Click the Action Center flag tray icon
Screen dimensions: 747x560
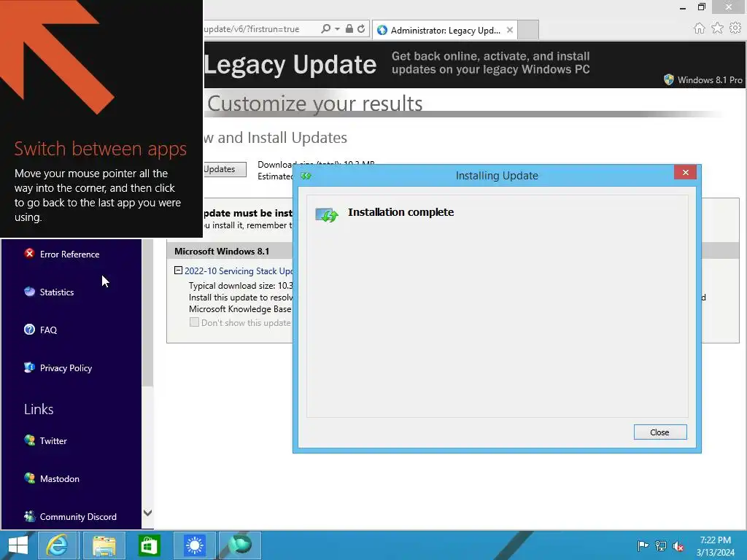tap(643, 545)
